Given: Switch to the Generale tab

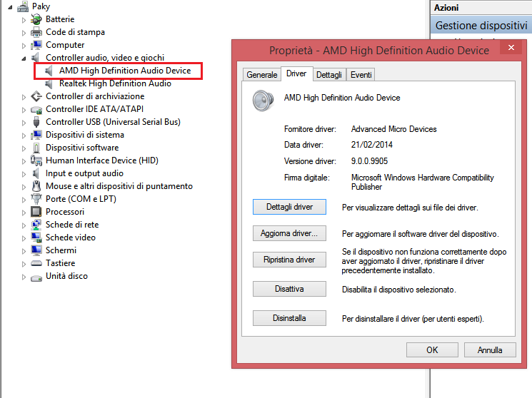Looking at the screenshot, I should click(x=262, y=75).
